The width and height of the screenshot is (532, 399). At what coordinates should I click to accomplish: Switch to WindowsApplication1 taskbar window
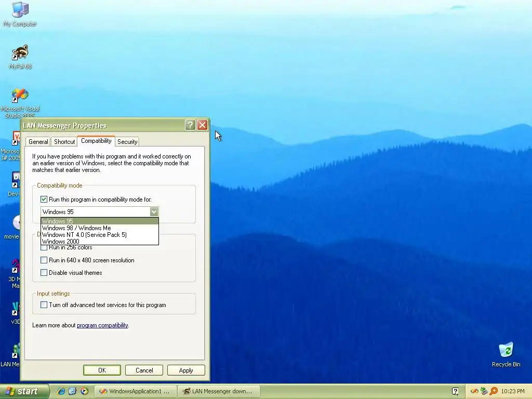coord(136,391)
